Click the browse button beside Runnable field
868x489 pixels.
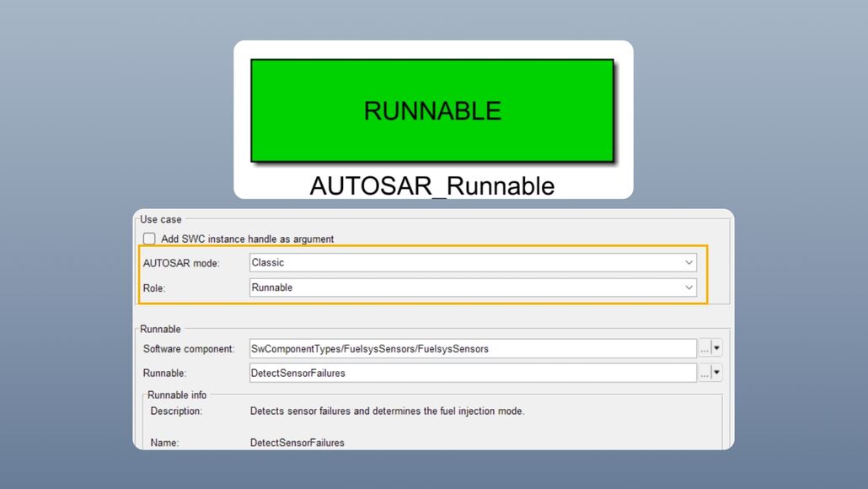(705, 373)
